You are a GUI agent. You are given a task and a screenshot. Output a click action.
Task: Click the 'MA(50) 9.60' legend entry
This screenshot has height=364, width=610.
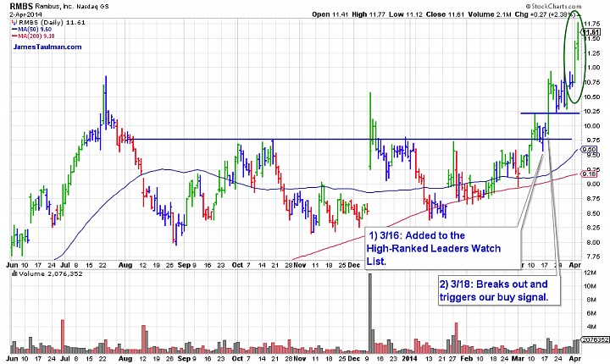(32, 29)
